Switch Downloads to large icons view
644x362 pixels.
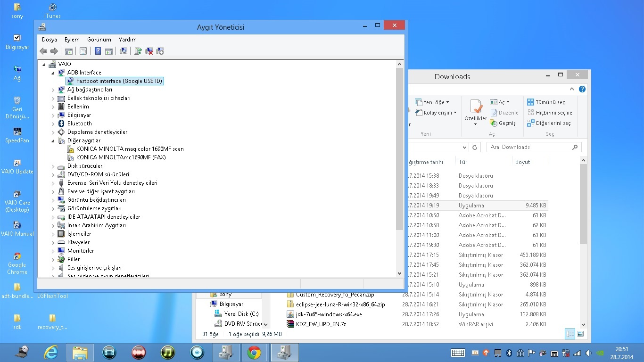[x=580, y=334]
